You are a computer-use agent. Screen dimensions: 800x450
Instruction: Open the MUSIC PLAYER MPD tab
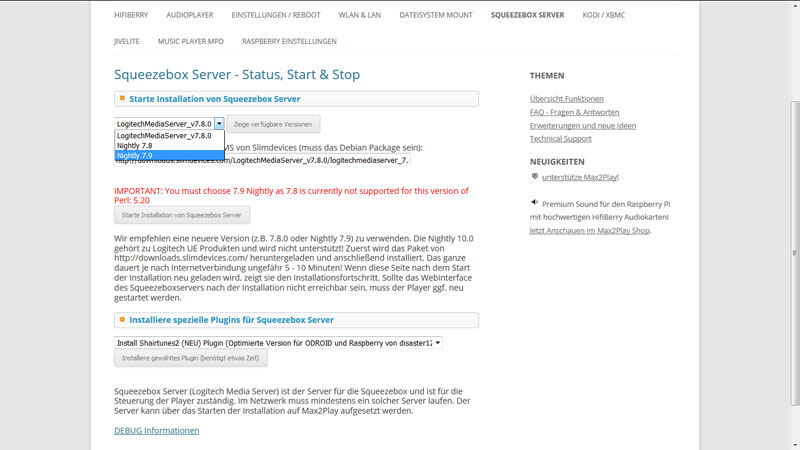point(191,41)
